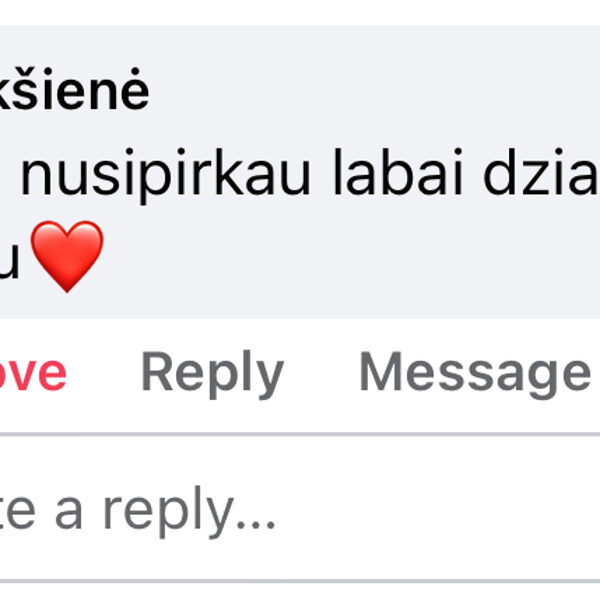Click the divider line above the reply field

pos(300,435)
